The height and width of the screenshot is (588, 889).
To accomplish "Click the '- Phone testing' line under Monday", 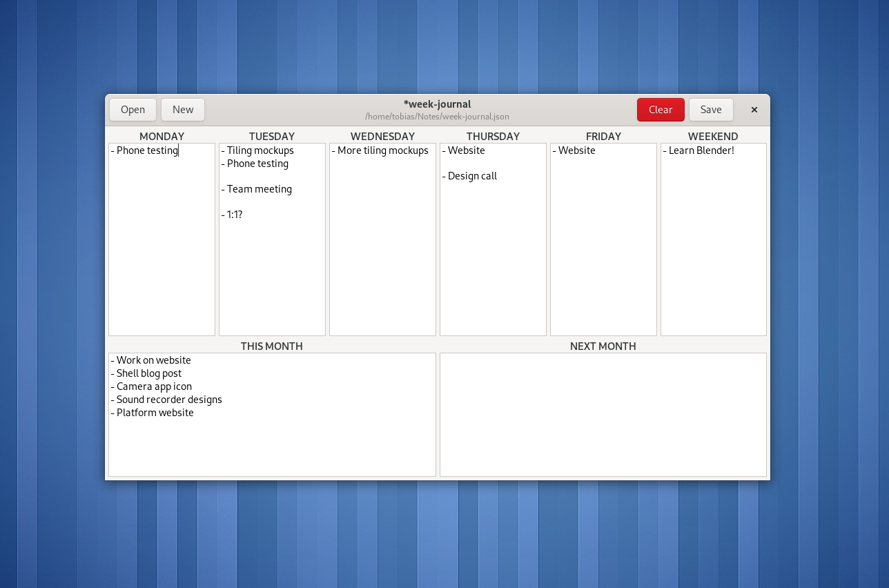I will click(144, 150).
